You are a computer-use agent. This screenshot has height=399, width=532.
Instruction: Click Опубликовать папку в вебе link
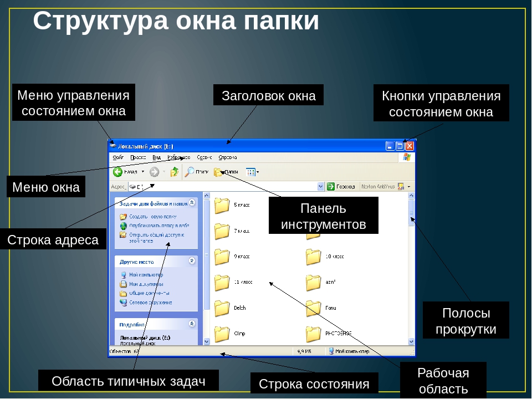[x=159, y=226]
